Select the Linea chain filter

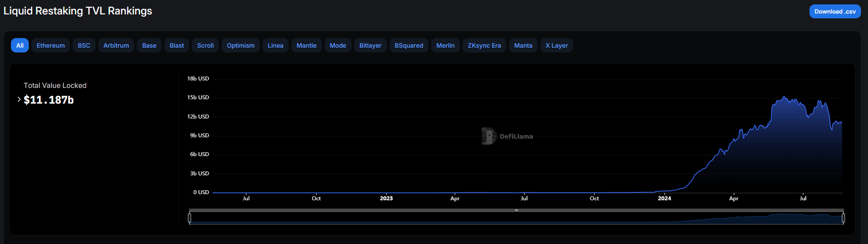tap(275, 45)
